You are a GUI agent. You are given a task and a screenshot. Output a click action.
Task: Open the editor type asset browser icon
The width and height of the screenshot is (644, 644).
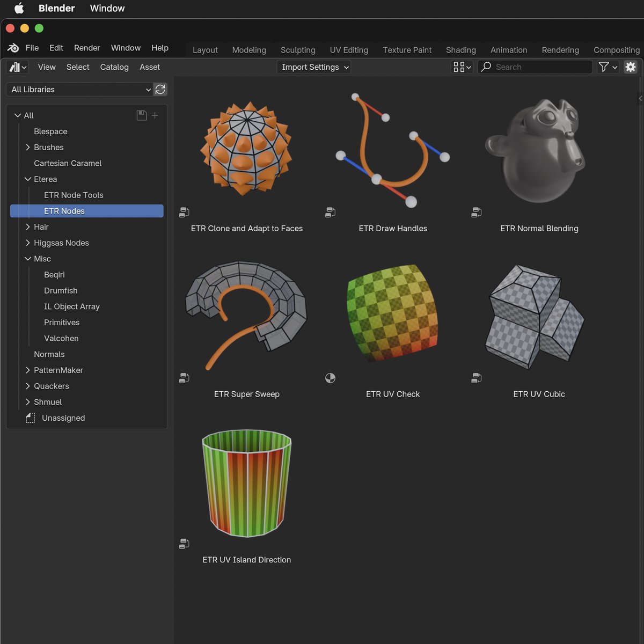pyautogui.click(x=18, y=67)
